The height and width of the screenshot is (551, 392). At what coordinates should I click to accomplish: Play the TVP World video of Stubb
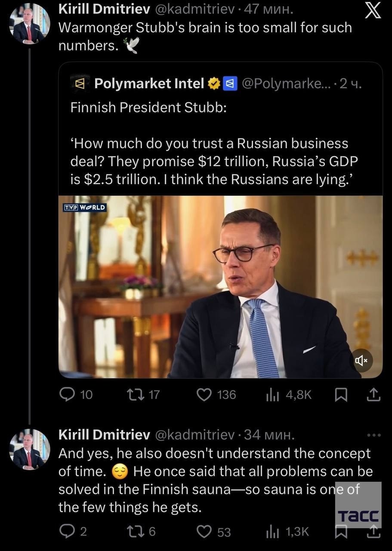220,287
